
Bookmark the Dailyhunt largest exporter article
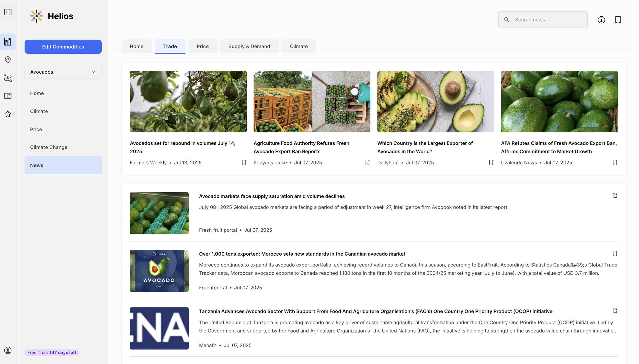[x=491, y=162]
